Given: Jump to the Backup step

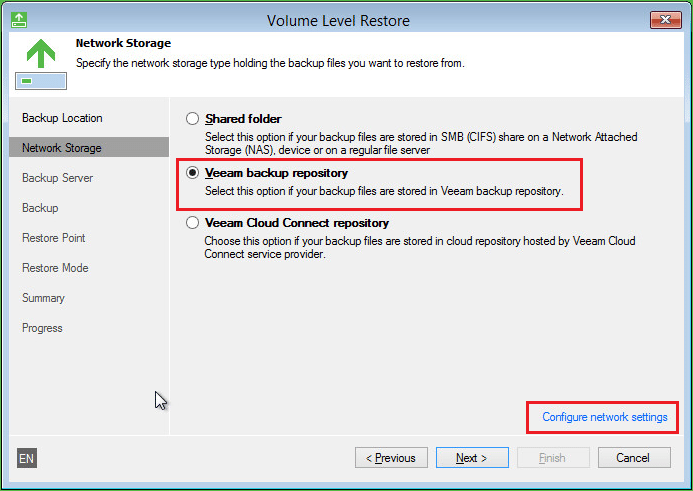Looking at the screenshot, I should (40, 208).
